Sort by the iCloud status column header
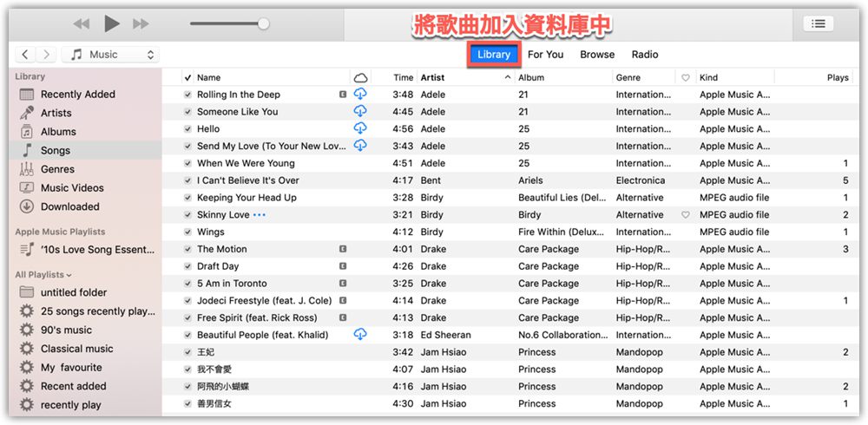Image resolution: width=868 pixels, height=425 pixels. click(x=360, y=77)
